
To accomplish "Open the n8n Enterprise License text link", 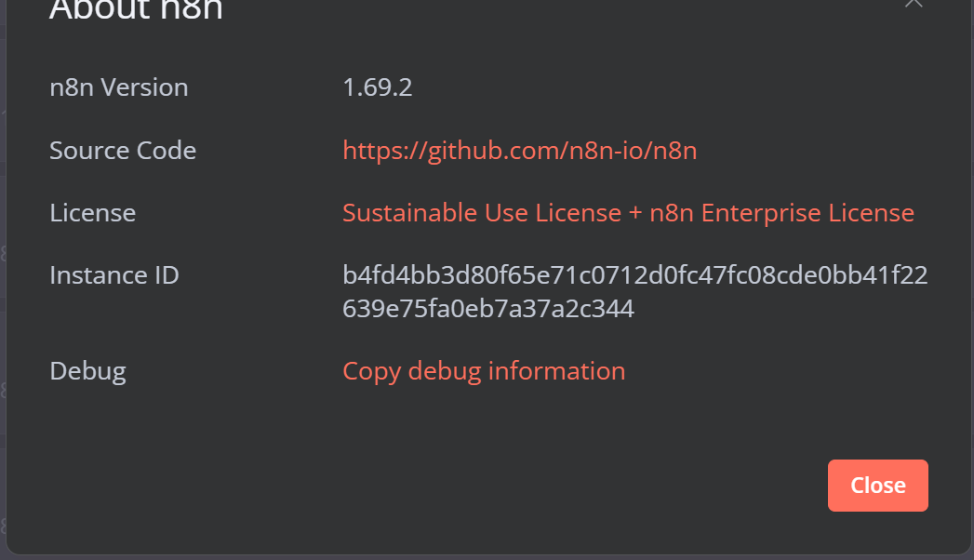I will tap(781, 213).
